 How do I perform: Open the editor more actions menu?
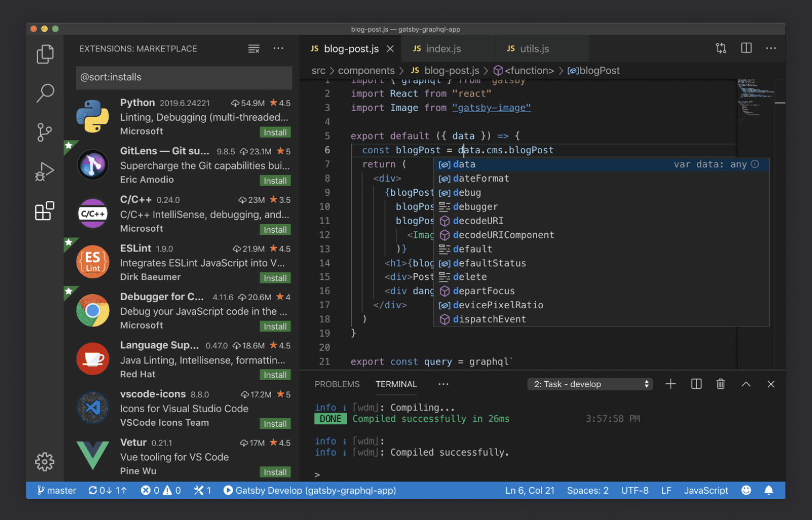point(771,48)
